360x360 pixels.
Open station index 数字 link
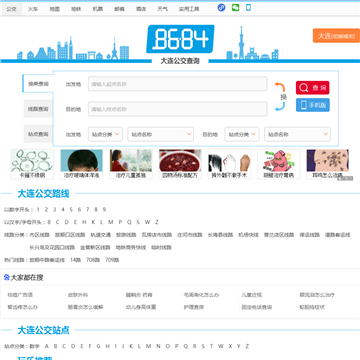[x=34, y=346]
